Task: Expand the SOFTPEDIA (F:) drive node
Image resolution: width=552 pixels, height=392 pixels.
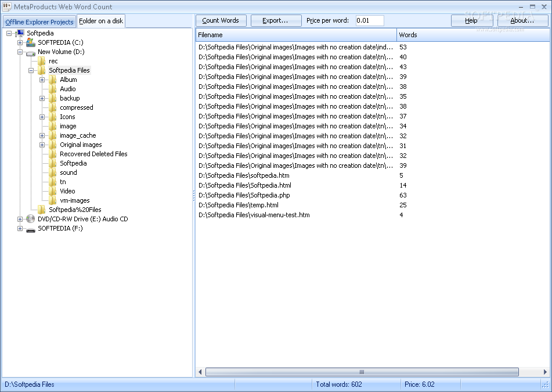Action: [x=20, y=229]
